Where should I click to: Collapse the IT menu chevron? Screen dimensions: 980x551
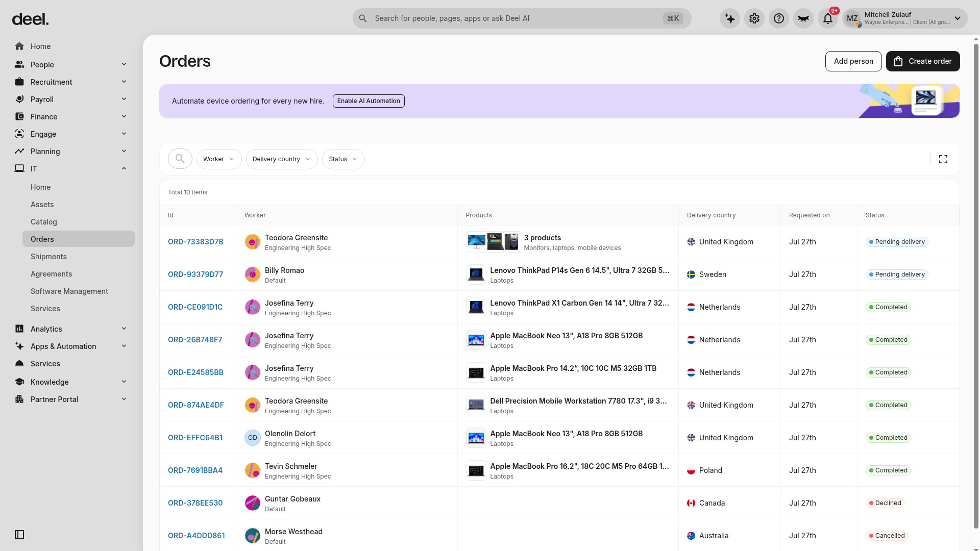[x=124, y=168]
